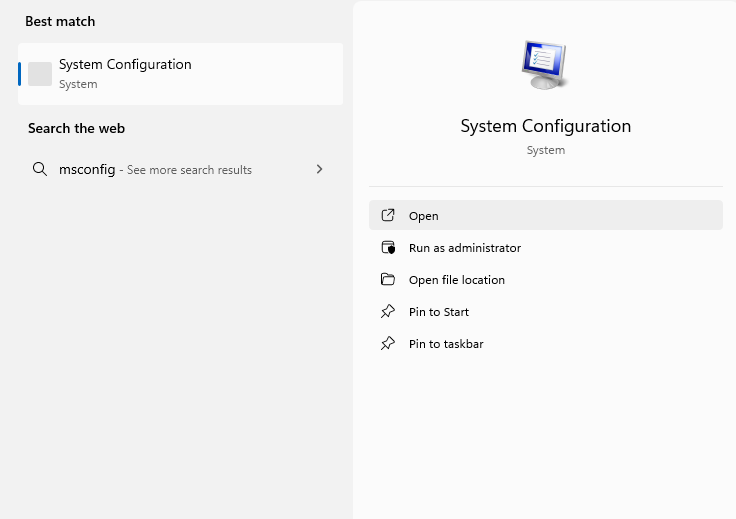This screenshot has width=736, height=519.
Task: Click the pin icon beside Pin to Start
Action: coord(388,312)
